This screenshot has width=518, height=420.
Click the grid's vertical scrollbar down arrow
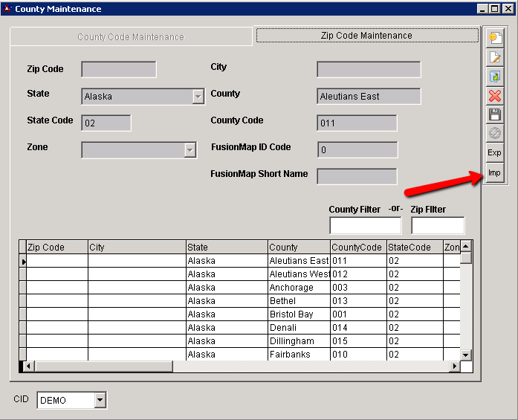click(466, 355)
